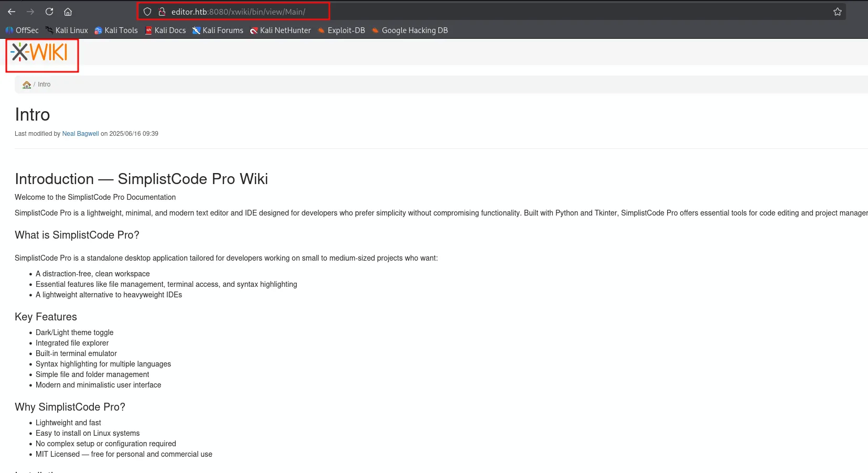Open the Google Hacking DB bookmark
This screenshot has height=473, width=868.
point(410,30)
